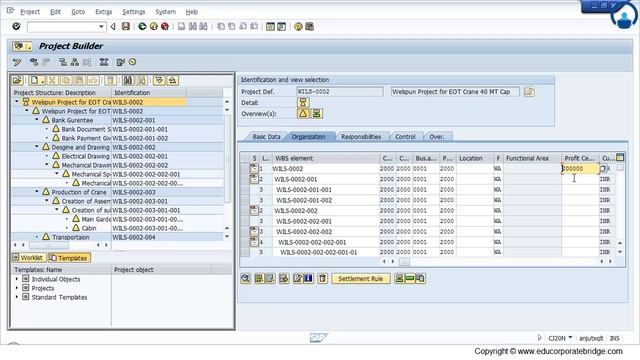The height and width of the screenshot is (360, 640).
Task: Select the row marker for WILS-0002-001-001
Action: (x=245, y=190)
